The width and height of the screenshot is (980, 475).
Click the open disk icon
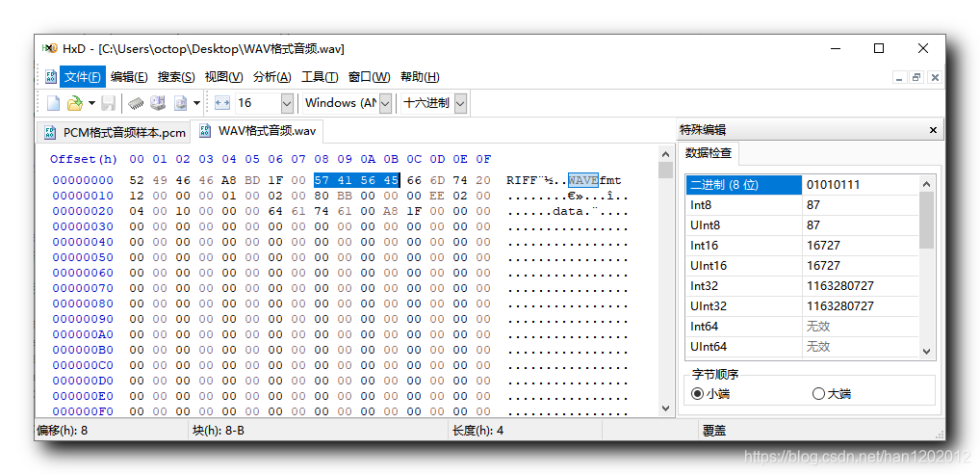[x=157, y=103]
